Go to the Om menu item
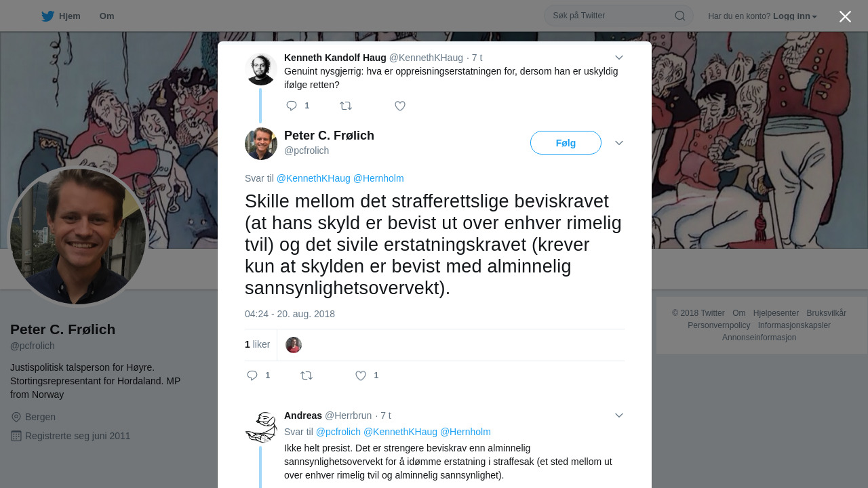The height and width of the screenshot is (488, 868). click(106, 16)
